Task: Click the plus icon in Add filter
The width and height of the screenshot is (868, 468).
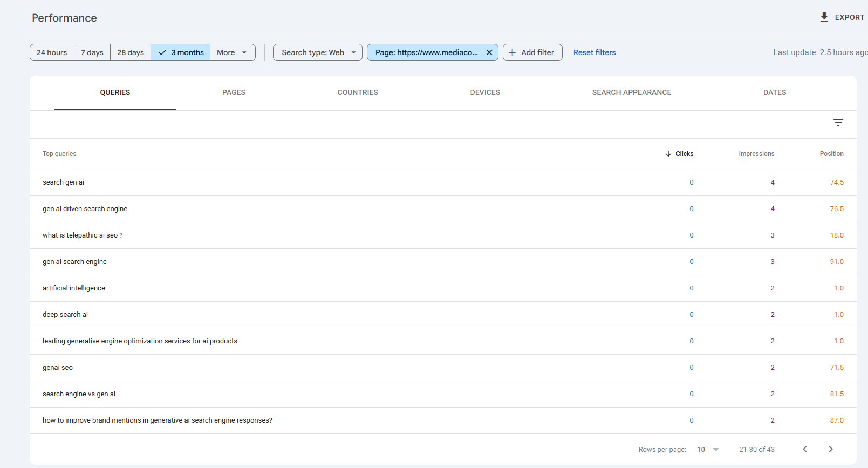Action: 512,52
